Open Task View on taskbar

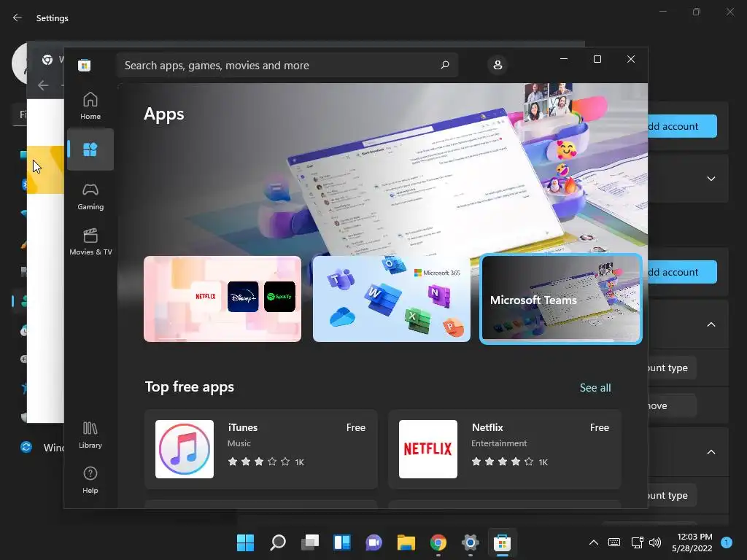click(309, 542)
